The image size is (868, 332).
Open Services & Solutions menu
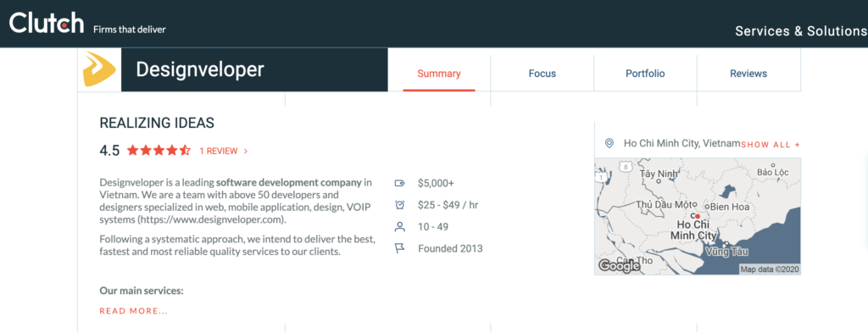(x=801, y=31)
